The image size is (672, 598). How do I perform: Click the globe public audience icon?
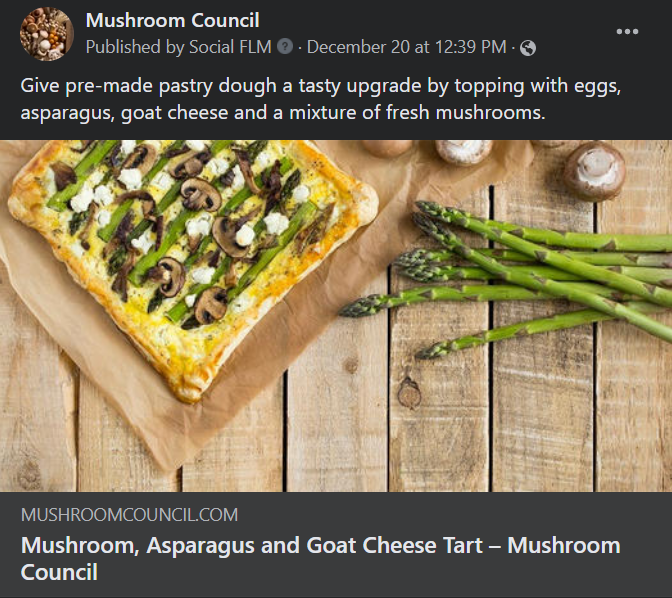click(528, 47)
